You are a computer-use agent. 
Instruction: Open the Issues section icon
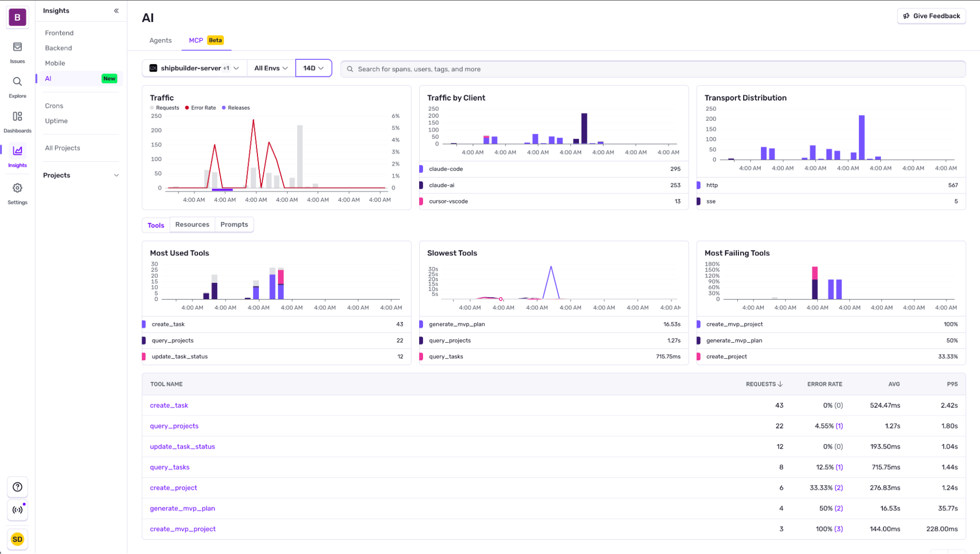point(17,47)
